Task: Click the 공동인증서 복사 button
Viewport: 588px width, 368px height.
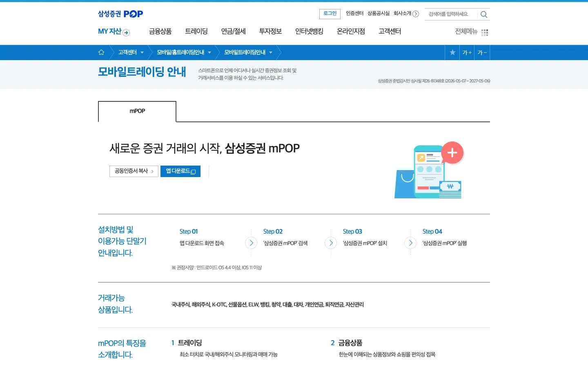Action: coord(134,171)
